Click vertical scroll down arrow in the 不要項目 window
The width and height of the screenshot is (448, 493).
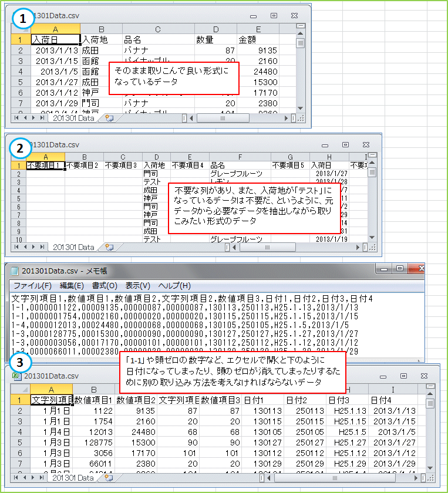(372, 237)
